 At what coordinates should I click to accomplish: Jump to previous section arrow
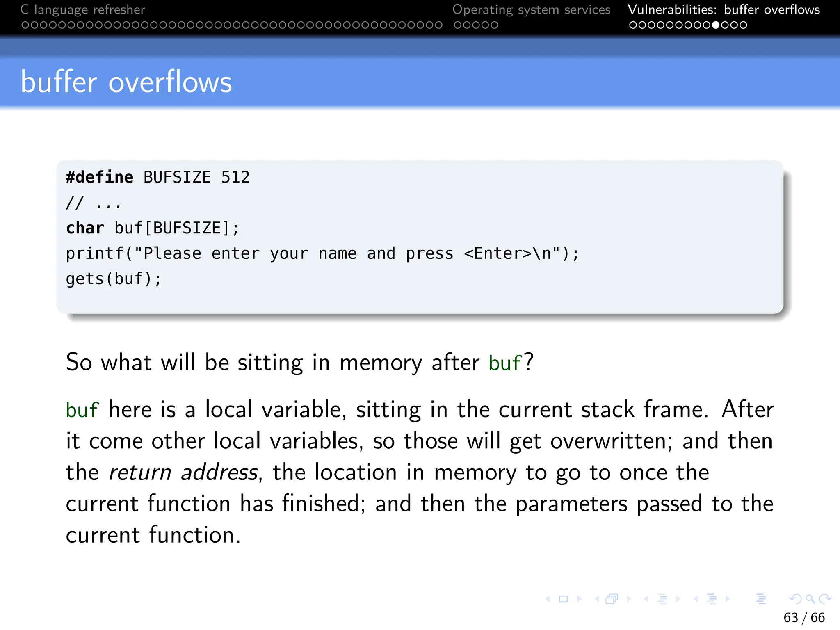point(696,599)
